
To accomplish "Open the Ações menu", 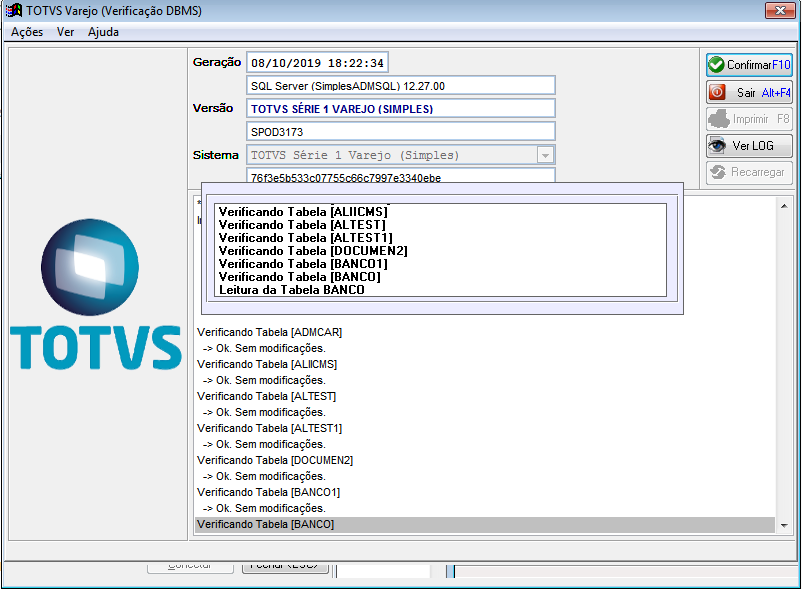I will pos(27,32).
